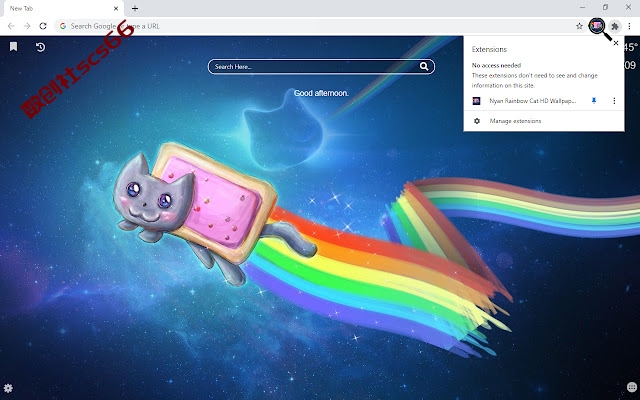Go forward to next page
Viewport: 640px width, 400px height.
tap(27, 26)
